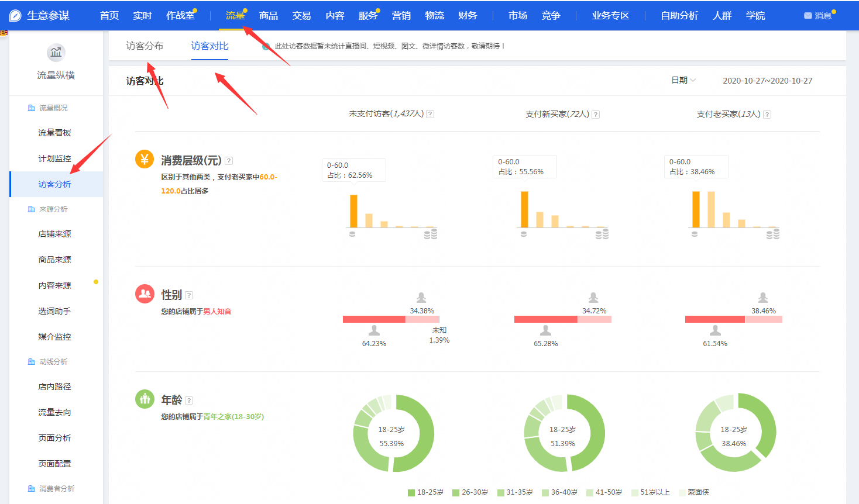Open the 市场 menu
The width and height of the screenshot is (859, 504).
[518, 16]
